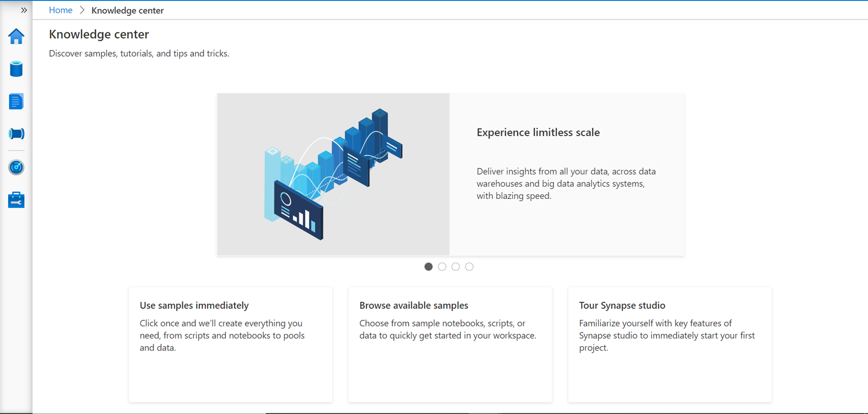
Task: Open the Develop hub document icon
Action: pos(16,102)
